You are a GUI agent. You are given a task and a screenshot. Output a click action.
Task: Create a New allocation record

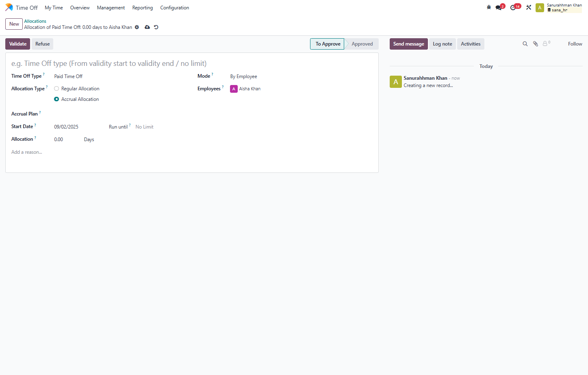coord(14,24)
